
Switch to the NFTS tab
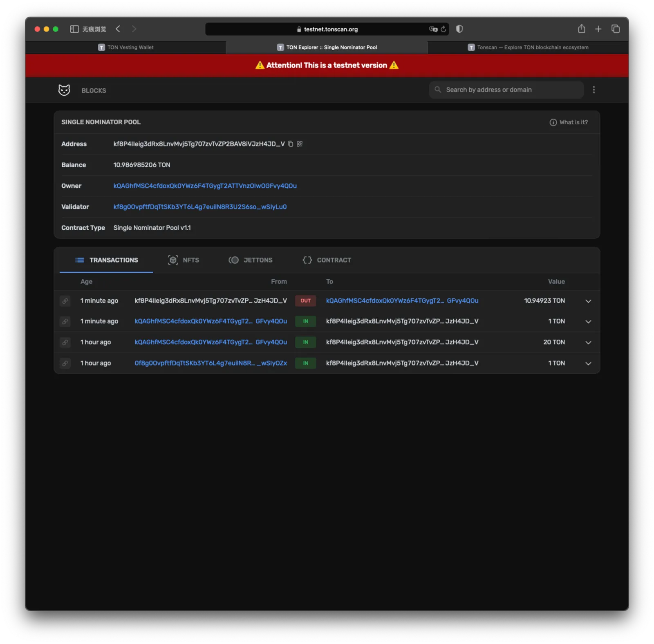click(x=184, y=260)
